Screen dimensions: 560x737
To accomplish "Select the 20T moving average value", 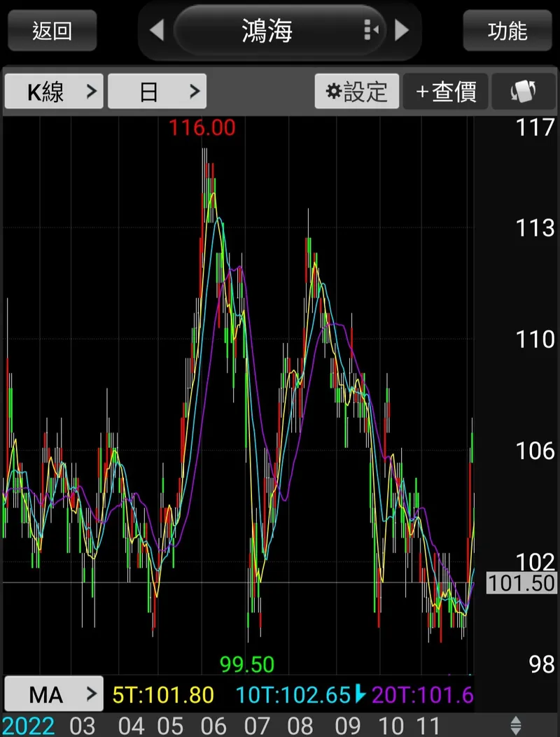I will 422,695.
